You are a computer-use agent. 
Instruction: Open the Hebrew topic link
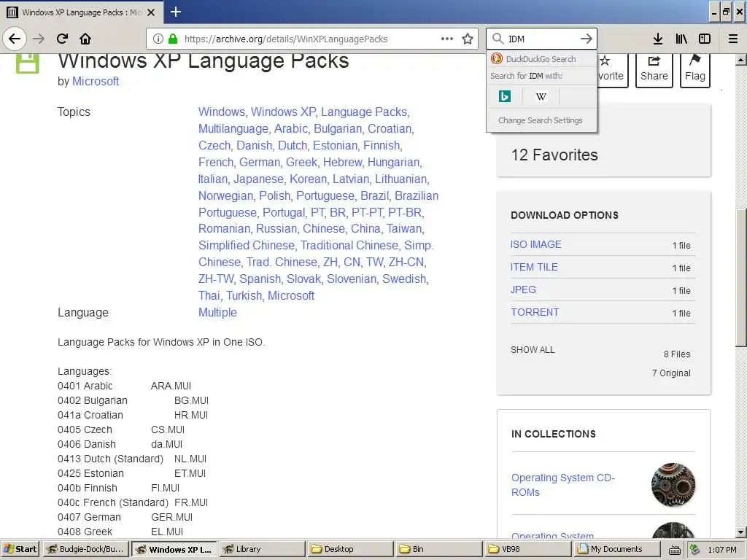[x=344, y=163]
